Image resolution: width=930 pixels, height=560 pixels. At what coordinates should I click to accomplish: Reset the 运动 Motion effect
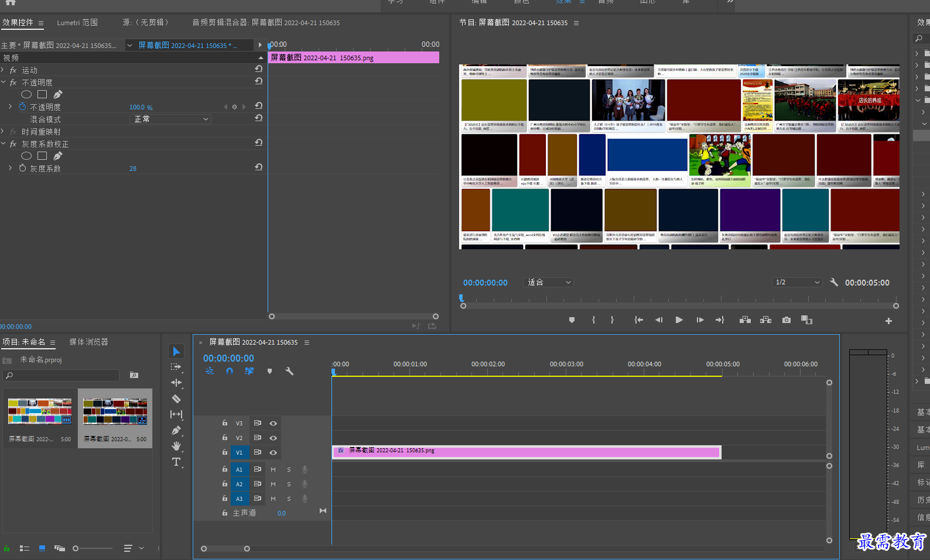click(258, 69)
